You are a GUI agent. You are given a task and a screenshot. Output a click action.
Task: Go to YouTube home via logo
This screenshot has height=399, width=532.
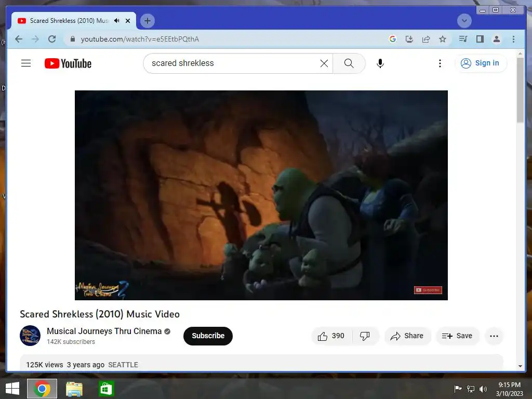pyautogui.click(x=68, y=63)
